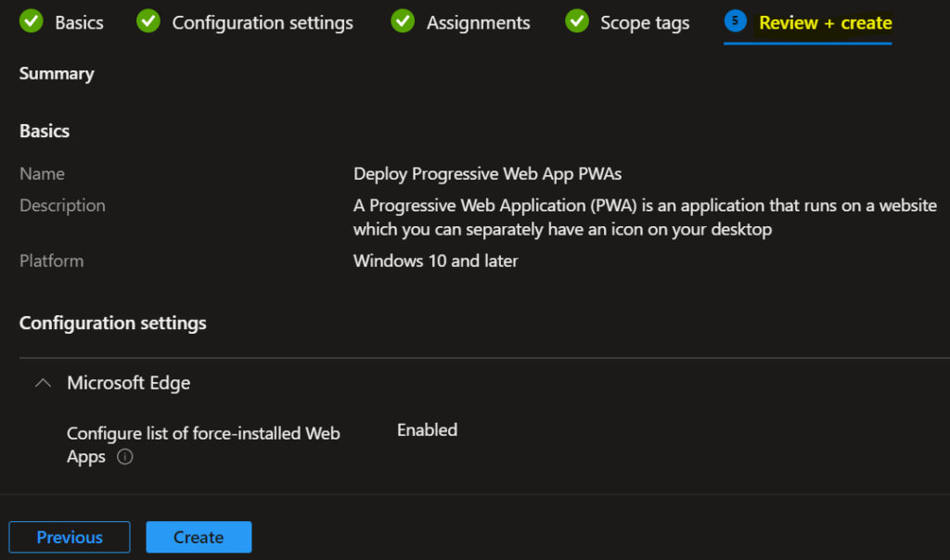Click the green checkmark beside Basics
950x560 pixels.
coord(31,21)
